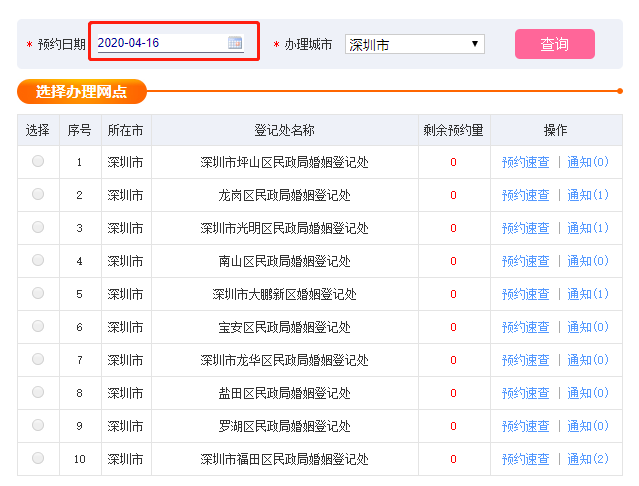Click the 选择办理网点 orange section header
639x486 pixels.
pos(82,92)
